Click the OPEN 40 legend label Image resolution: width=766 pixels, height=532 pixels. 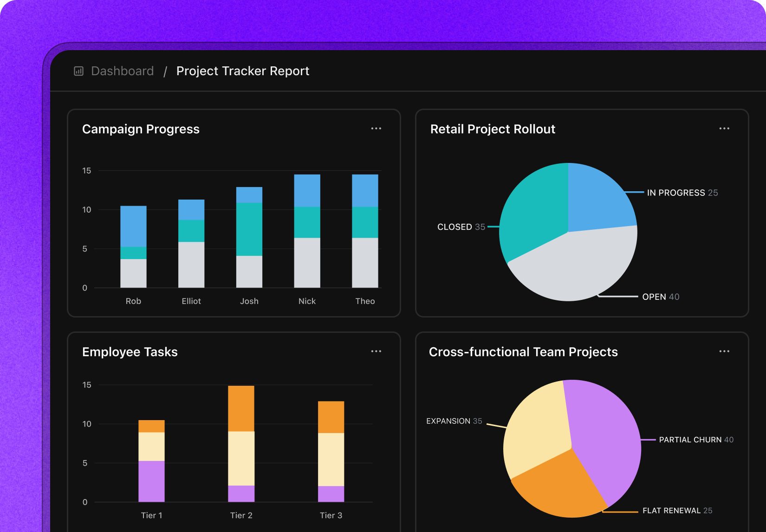point(661,297)
